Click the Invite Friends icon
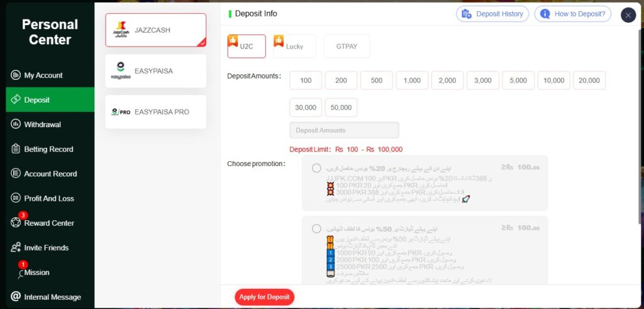644x309 pixels. click(x=16, y=248)
